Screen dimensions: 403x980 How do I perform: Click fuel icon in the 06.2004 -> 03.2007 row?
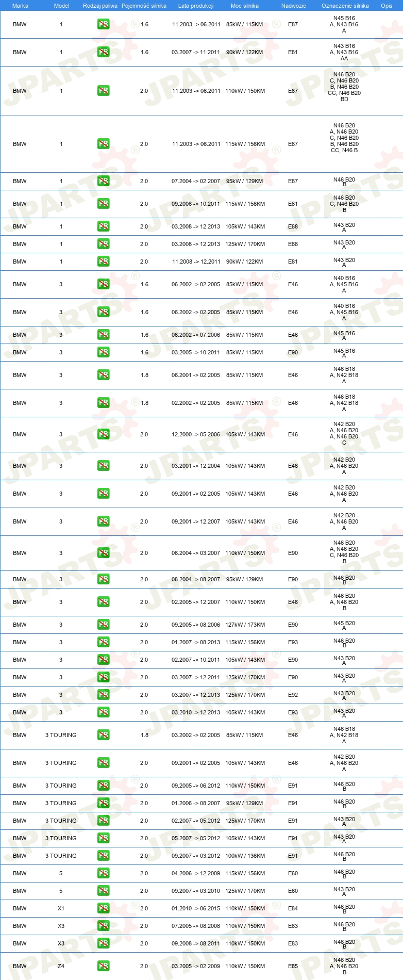103,553
